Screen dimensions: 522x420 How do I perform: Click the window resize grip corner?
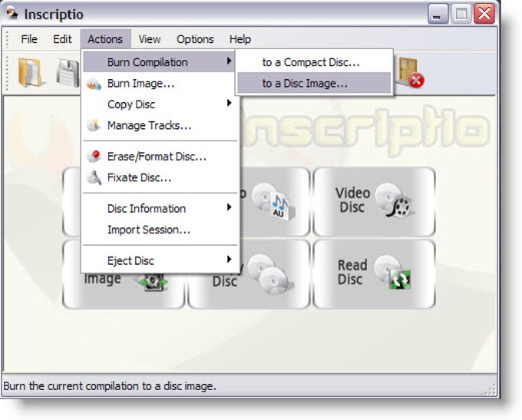coord(491,389)
